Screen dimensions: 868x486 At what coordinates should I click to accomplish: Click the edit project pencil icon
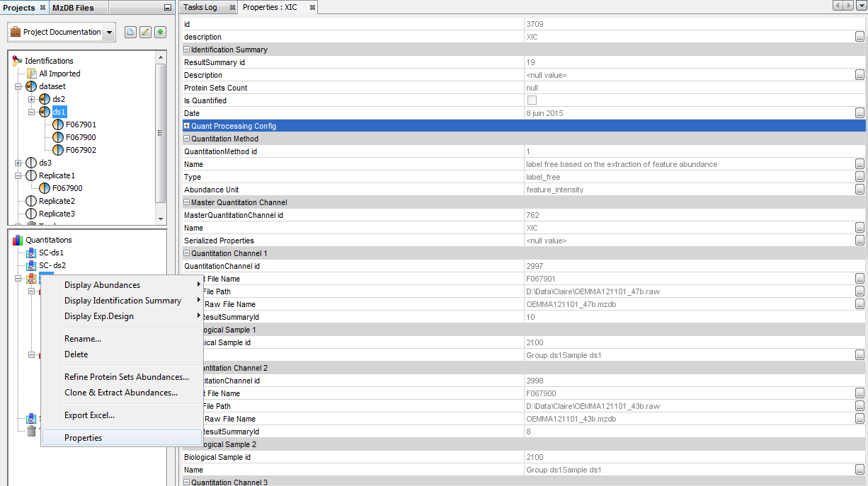[145, 32]
